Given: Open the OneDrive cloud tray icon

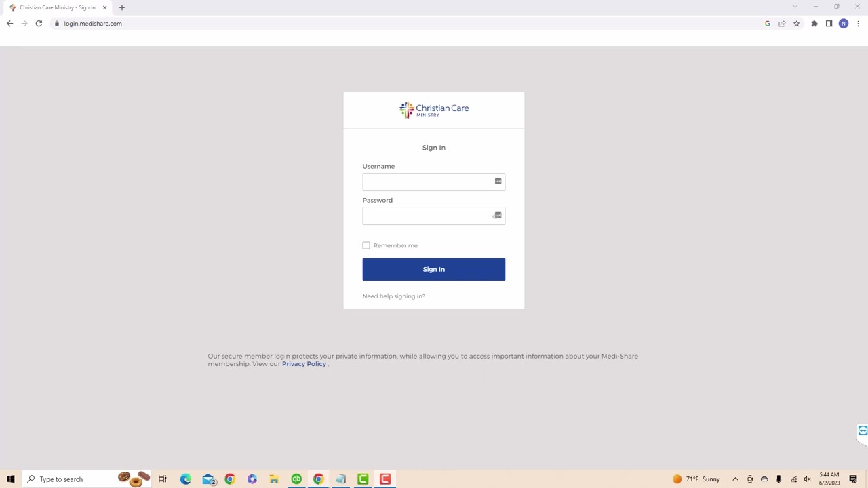Looking at the screenshot, I should coord(764,479).
